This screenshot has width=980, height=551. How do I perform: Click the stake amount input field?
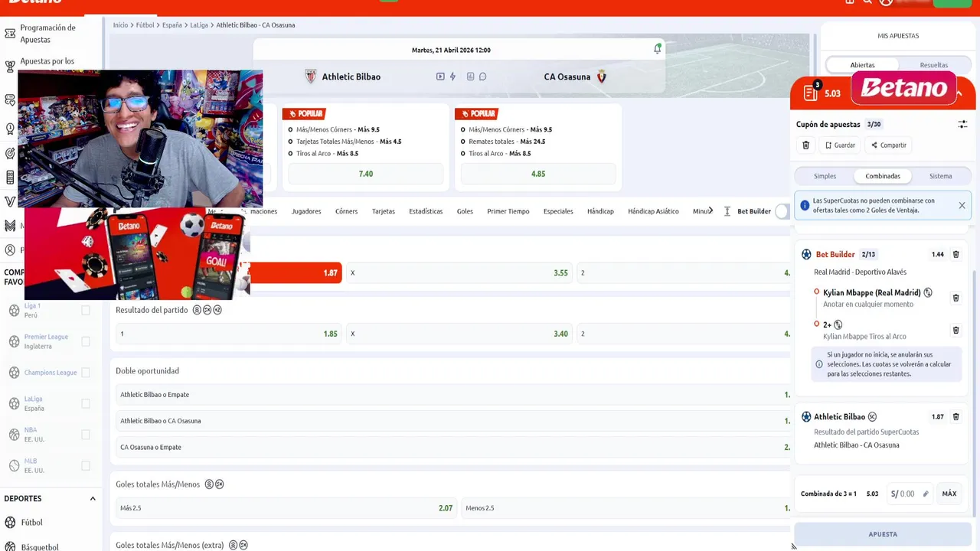(910, 494)
